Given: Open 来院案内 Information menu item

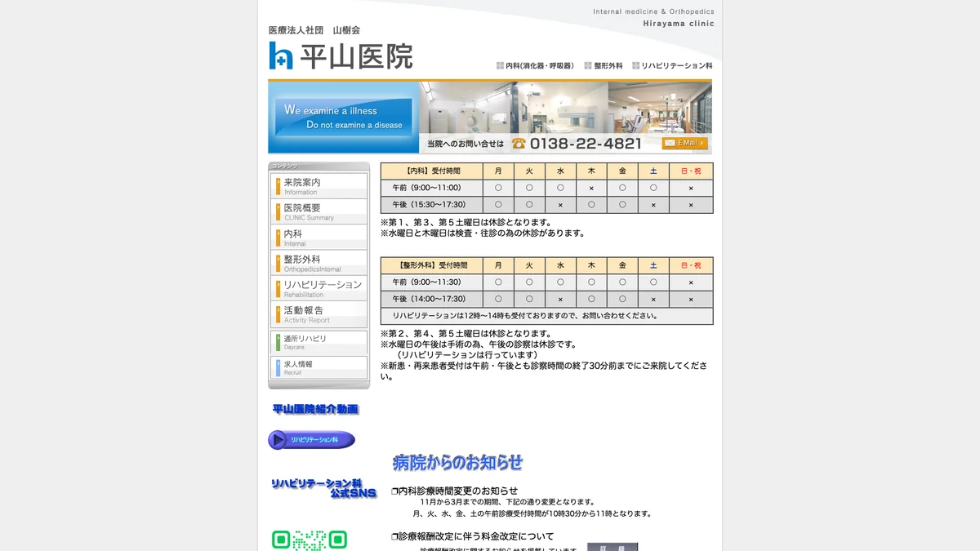Looking at the screenshot, I should (x=319, y=186).
